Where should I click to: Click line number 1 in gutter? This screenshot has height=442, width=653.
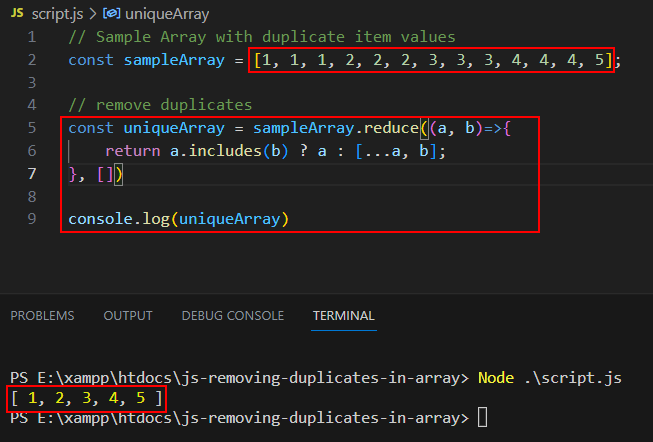(32, 37)
